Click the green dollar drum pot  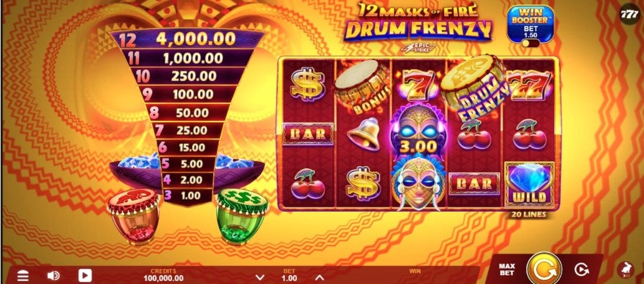point(241,216)
